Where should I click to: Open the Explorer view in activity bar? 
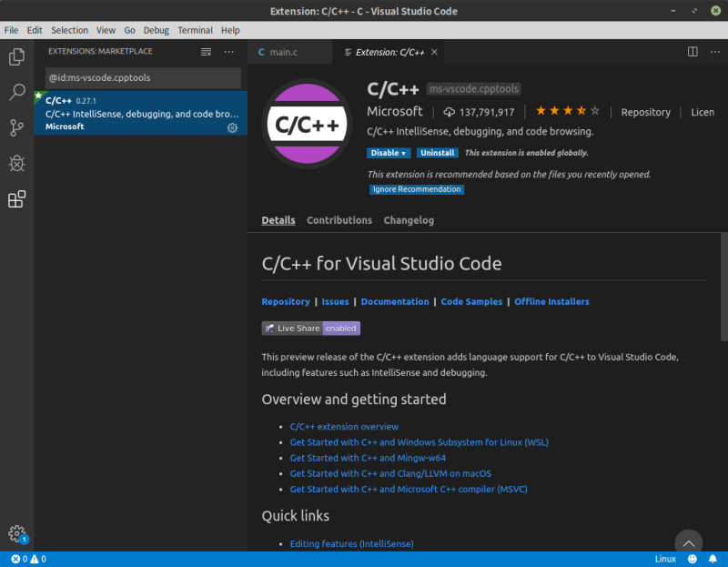coord(16,57)
